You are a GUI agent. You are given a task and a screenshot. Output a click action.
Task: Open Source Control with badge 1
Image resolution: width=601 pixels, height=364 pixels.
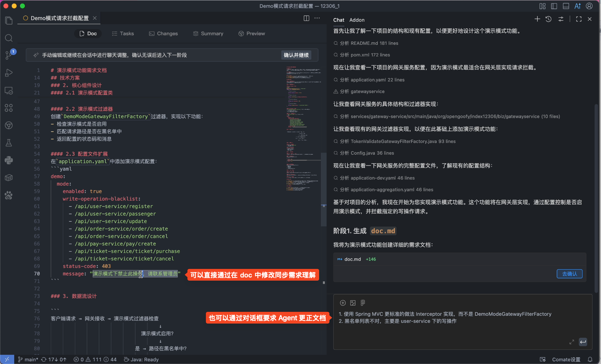[x=9, y=55]
